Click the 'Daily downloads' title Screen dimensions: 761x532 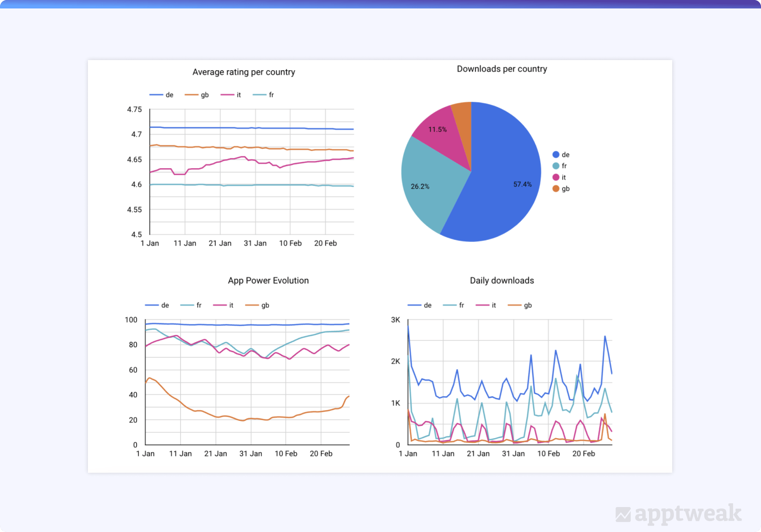point(501,280)
